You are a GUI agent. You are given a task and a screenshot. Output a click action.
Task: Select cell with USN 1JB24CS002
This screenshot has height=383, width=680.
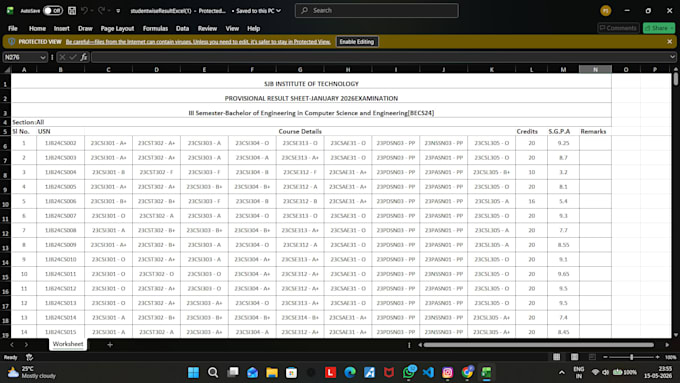pyautogui.click(x=60, y=143)
